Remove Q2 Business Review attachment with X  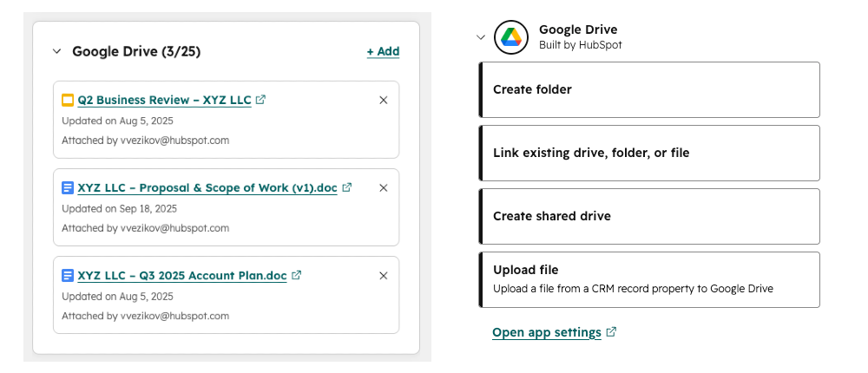[383, 100]
